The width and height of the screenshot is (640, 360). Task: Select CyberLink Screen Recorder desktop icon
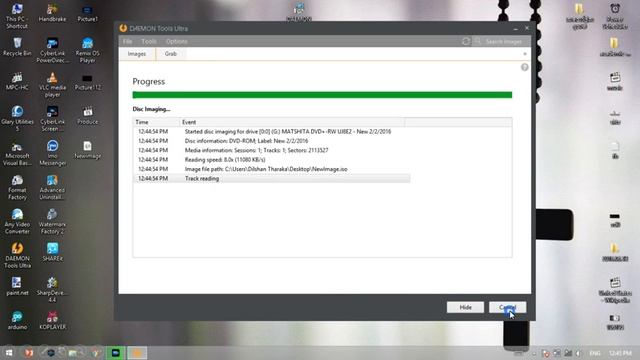coord(52,118)
